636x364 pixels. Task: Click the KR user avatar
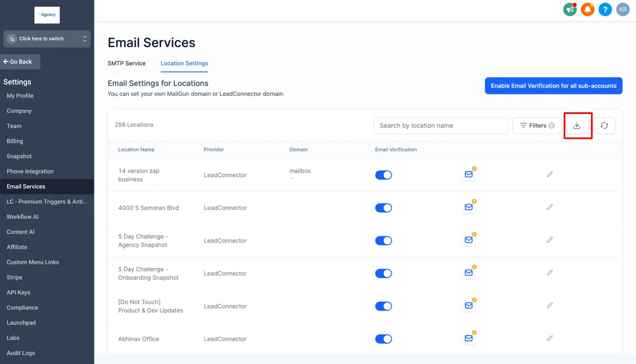click(622, 10)
